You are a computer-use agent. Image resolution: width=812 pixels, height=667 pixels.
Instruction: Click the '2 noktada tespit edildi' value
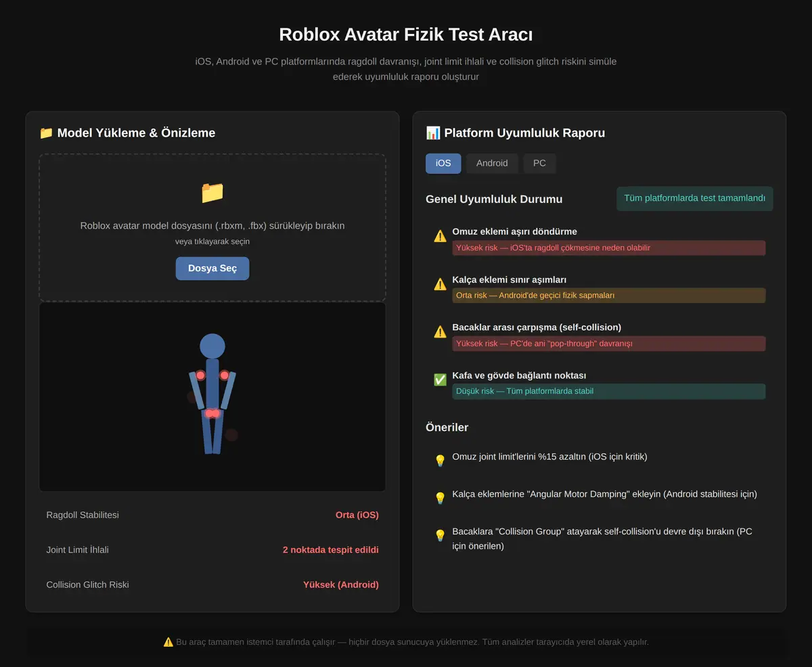tap(331, 550)
